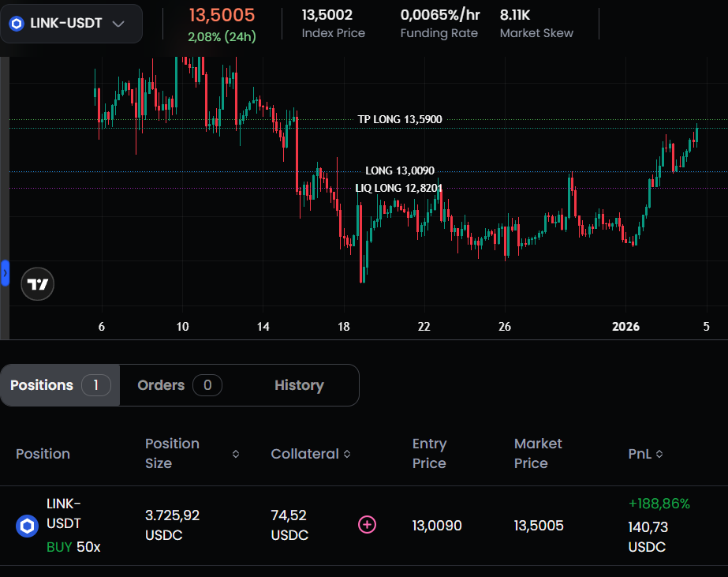Click the LONG 13,0090 entry line label
Viewport: 728px width, 577px height.
(400, 171)
